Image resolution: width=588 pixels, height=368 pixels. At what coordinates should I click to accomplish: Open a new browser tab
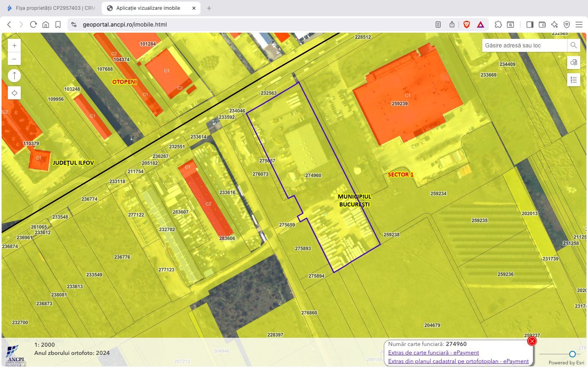[209, 8]
